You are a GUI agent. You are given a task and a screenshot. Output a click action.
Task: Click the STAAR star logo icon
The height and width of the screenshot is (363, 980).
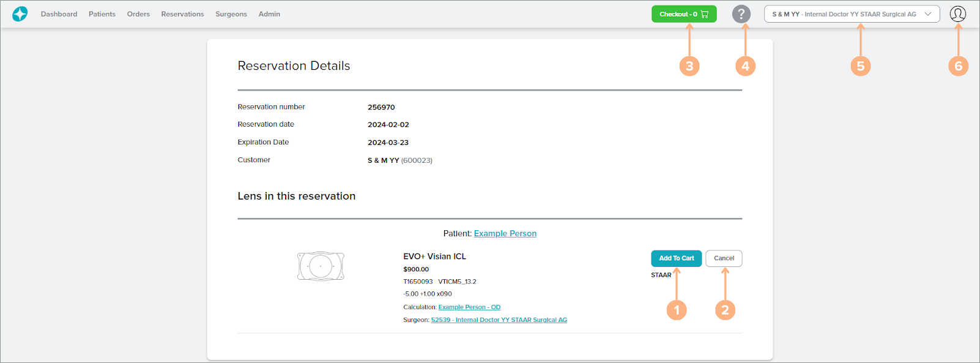20,14
